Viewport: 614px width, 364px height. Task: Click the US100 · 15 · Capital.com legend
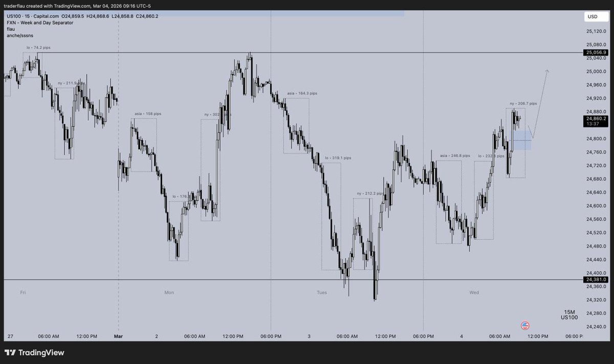33,16
